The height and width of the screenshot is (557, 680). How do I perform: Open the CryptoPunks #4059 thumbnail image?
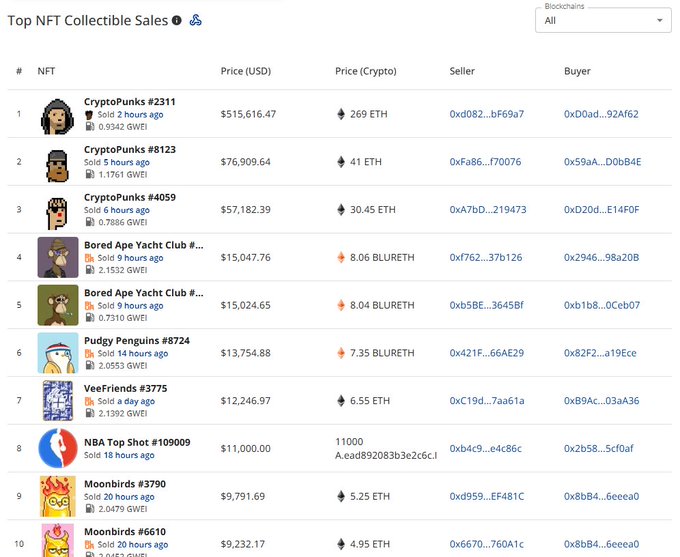(58, 213)
